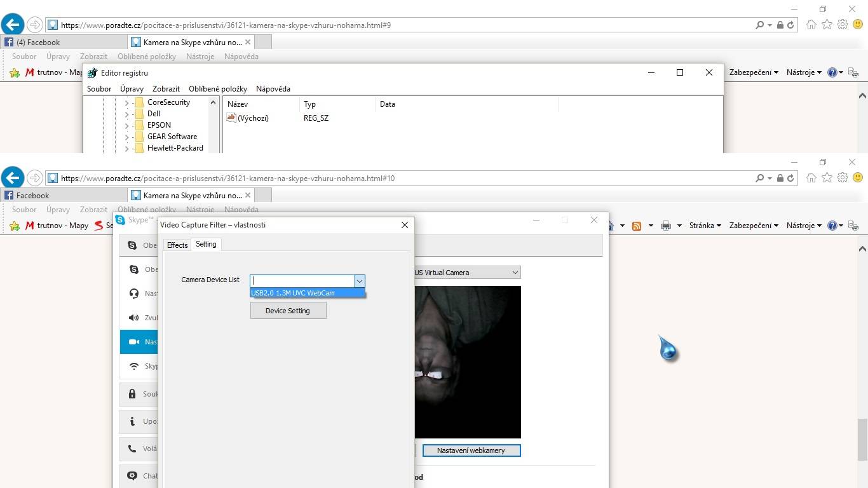Click the smiley feedback icon in upper browser
Viewport: 868px width, 488px height.
[858, 25]
